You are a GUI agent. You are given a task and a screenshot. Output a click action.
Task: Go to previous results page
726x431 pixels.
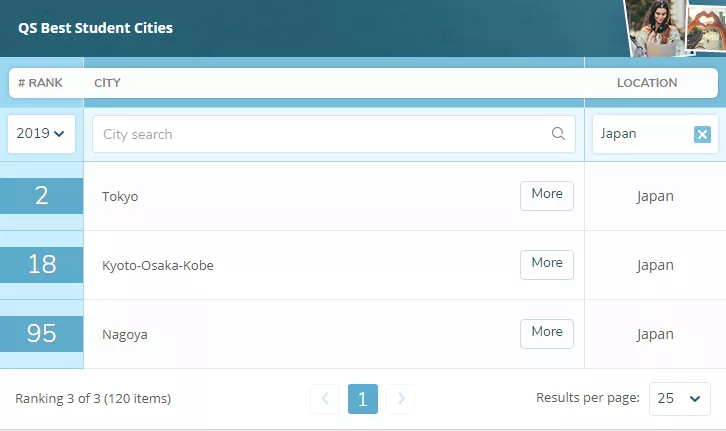[325, 399]
